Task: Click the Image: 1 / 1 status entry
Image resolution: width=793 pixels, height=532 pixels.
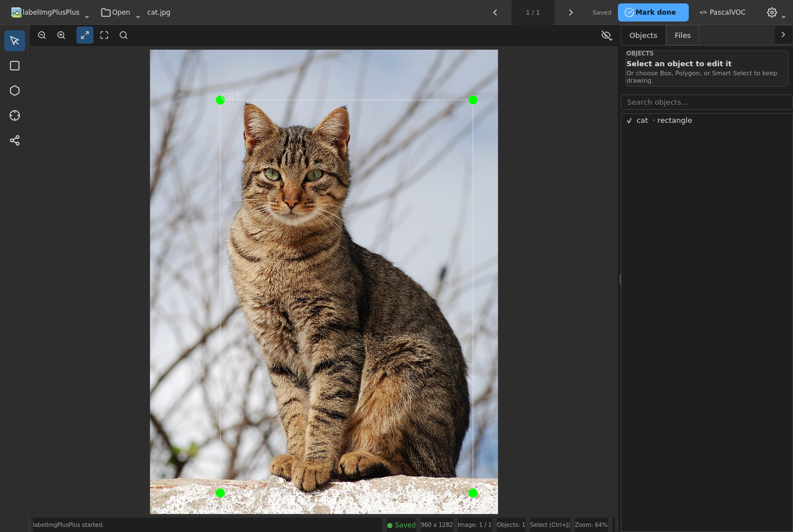Action: 475,525
